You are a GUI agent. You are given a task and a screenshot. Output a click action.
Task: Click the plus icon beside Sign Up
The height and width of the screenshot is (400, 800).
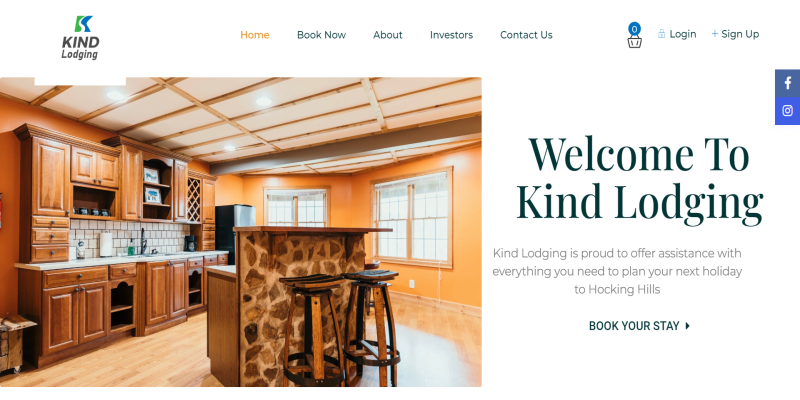pyautogui.click(x=714, y=34)
